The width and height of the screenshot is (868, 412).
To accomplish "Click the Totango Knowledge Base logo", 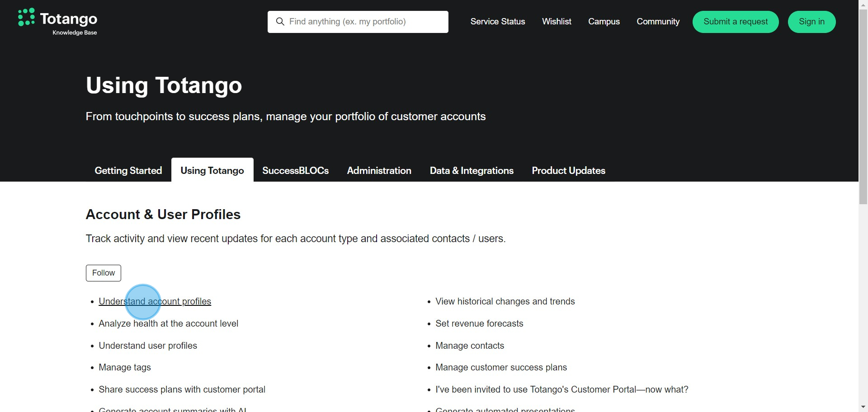I will click(x=57, y=22).
